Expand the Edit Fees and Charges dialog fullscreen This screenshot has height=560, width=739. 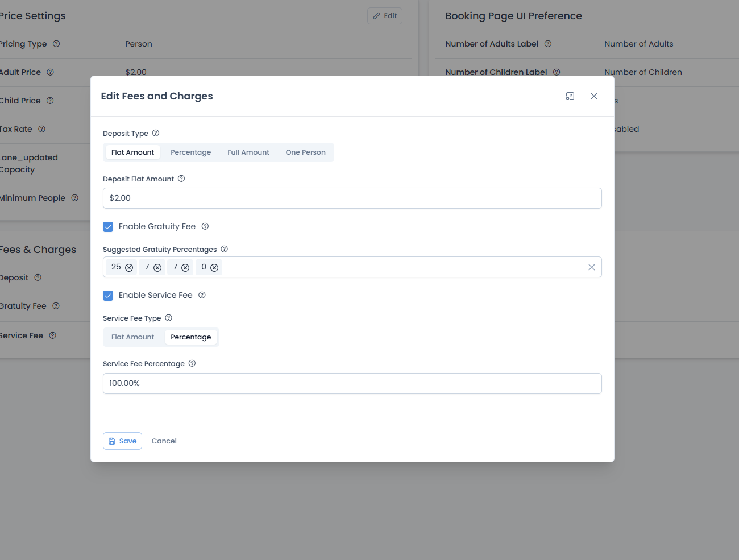[570, 96]
